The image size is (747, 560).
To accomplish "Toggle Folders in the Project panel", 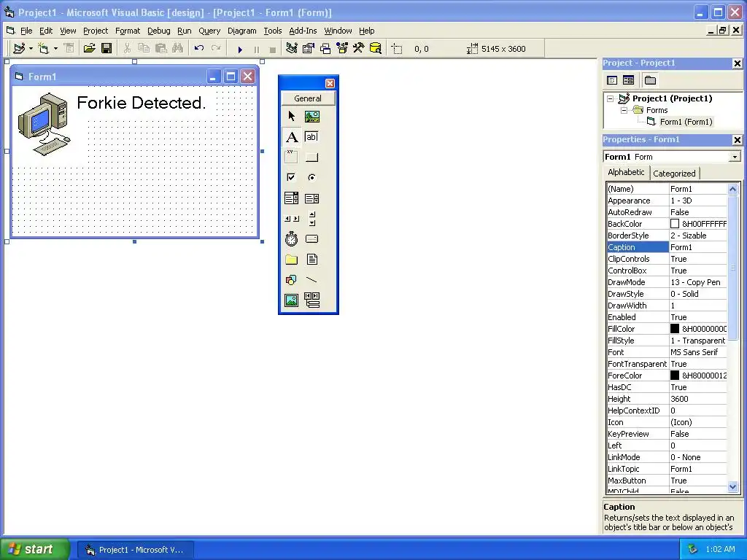I will tap(650, 80).
